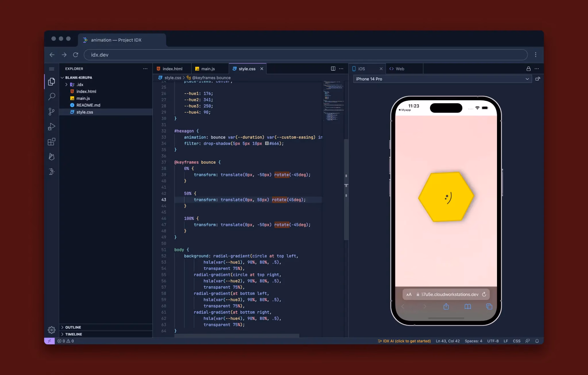Open Run and Debug view
Screen dimensions: 588x375
[52, 127]
